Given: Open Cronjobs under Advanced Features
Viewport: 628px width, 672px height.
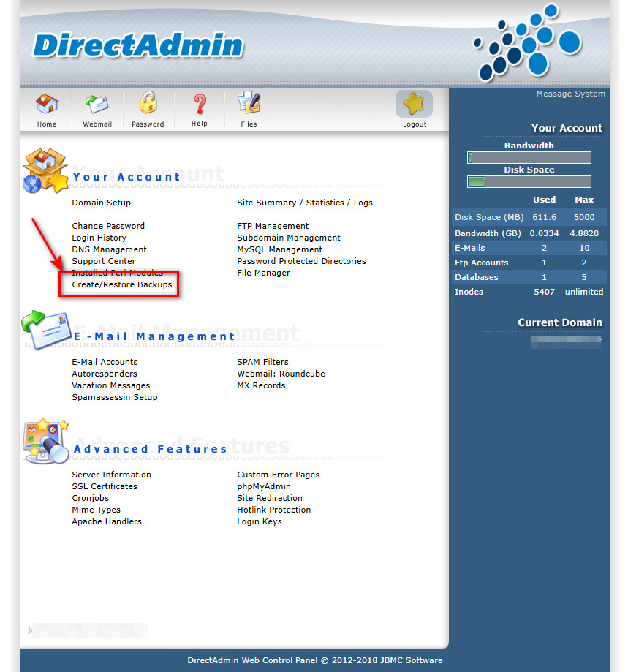Looking at the screenshot, I should 90,498.
